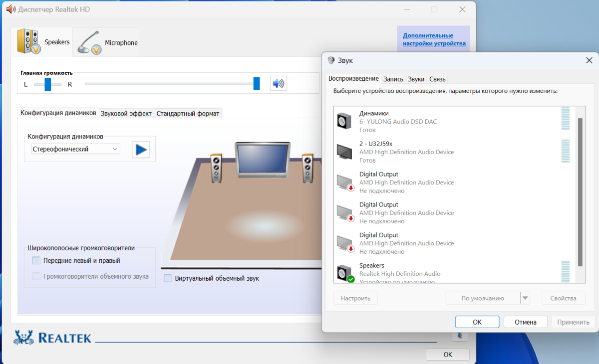Click the U32J59x monitor device icon
Viewport: 599px width, 364px height.
[344, 152]
